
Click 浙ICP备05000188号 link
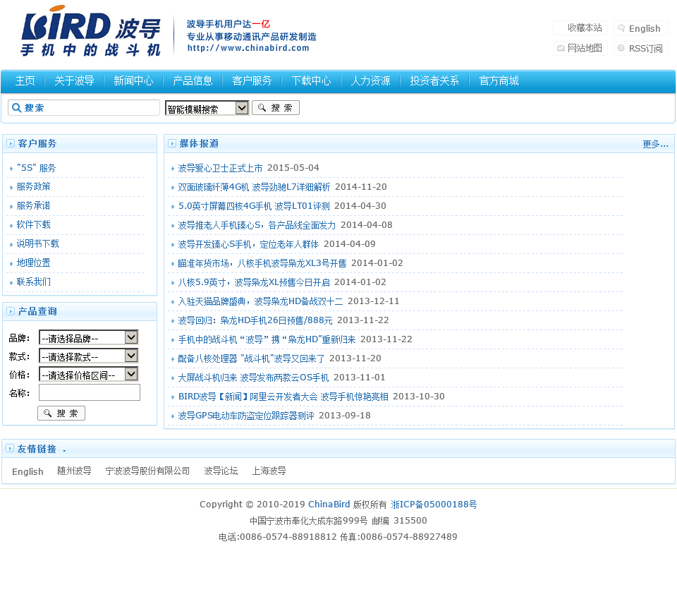[x=434, y=504]
